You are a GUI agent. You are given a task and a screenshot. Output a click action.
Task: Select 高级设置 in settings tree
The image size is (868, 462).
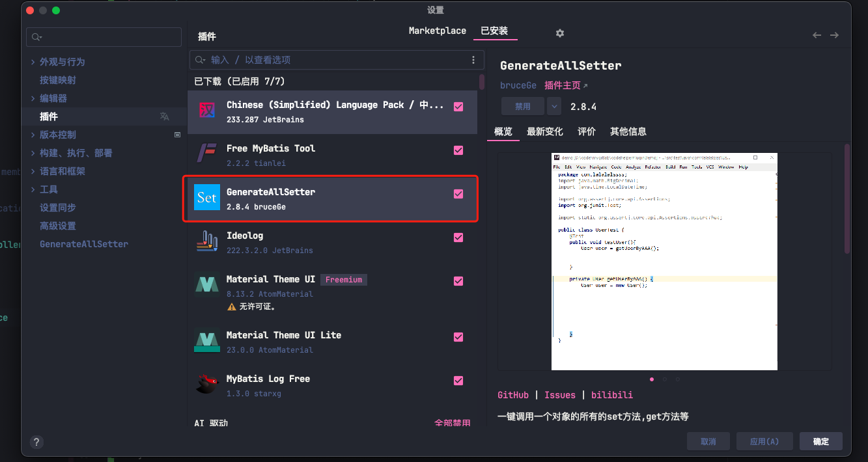(x=58, y=226)
